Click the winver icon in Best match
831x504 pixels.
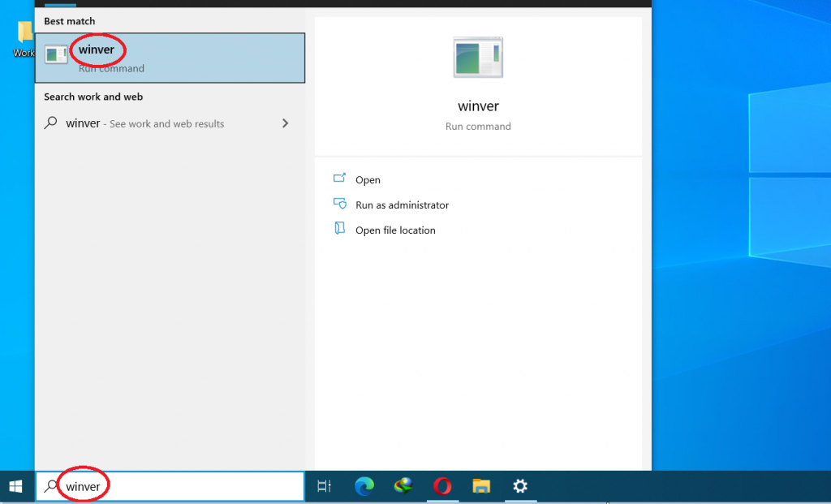click(x=56, y=54)
